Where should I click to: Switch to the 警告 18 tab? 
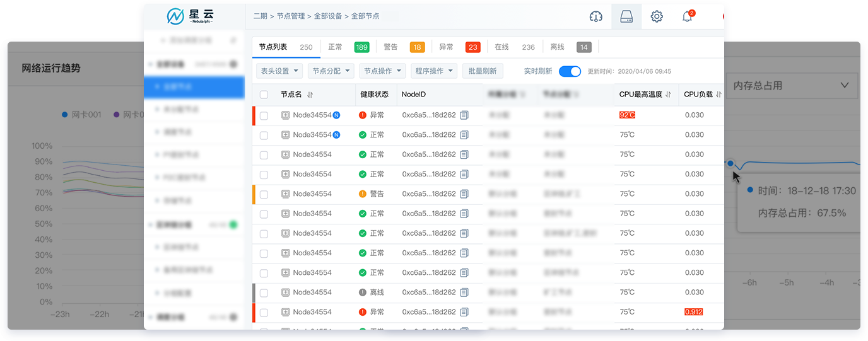pyautogui.click(x=404, y=47)
